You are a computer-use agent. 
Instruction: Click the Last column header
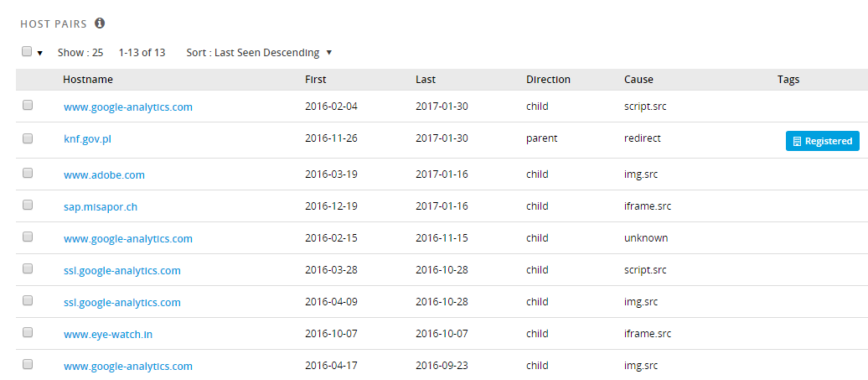[x=426, y=80]
